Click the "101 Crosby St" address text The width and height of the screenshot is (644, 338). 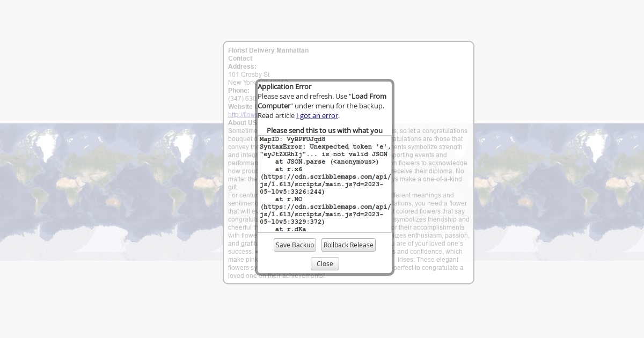tap(248, 75)
